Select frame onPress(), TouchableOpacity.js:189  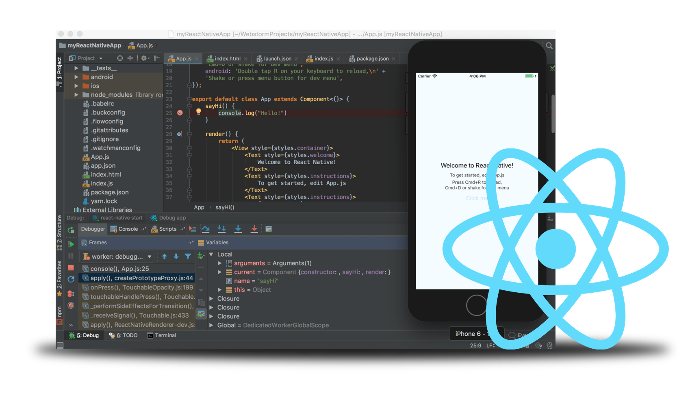pyautogui.click(x=138, y=287)
